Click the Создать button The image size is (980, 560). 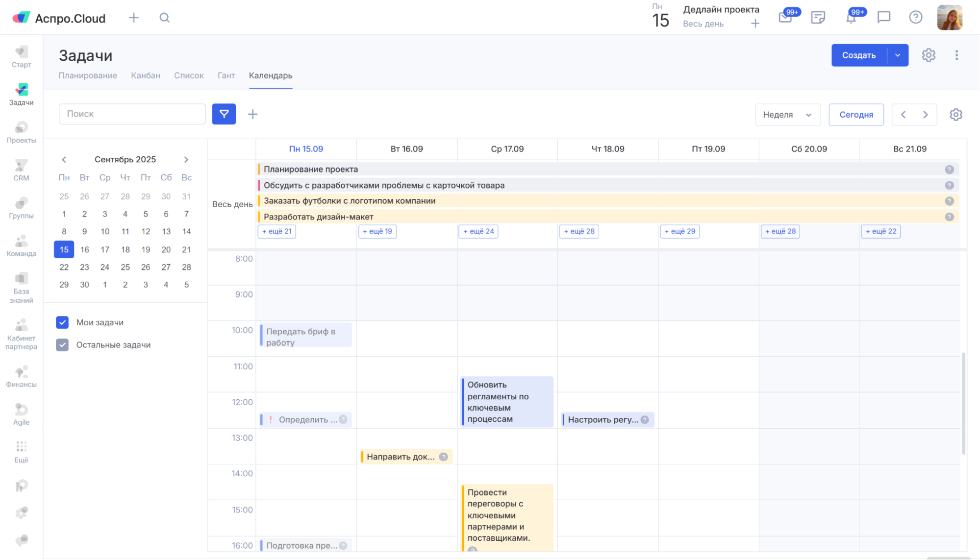(x=859, y=55)
